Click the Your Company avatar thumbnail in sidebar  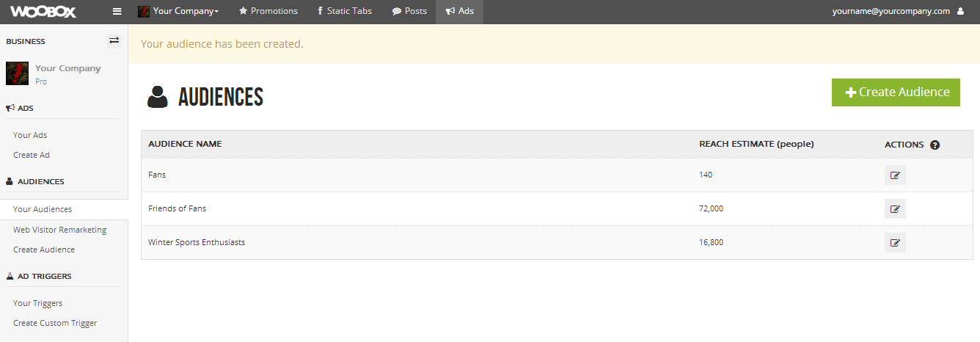[17, 73]
